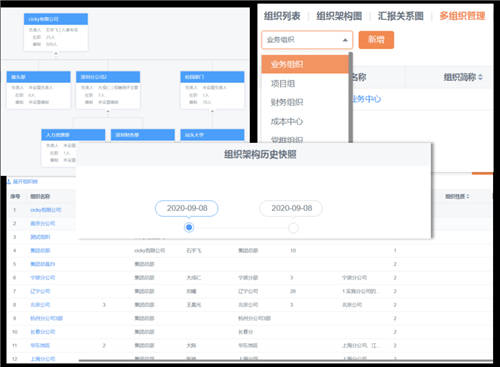Collapse the 业务组织 dropdown via its arrow

(345, 40)
